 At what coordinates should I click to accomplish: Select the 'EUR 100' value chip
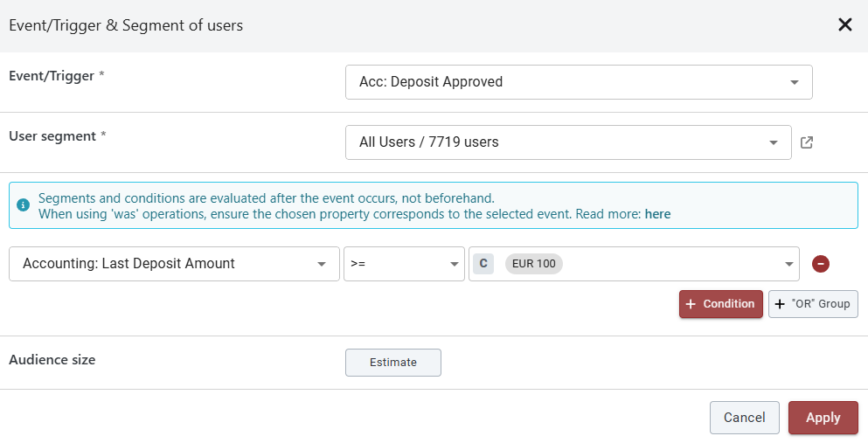(533, 264)
